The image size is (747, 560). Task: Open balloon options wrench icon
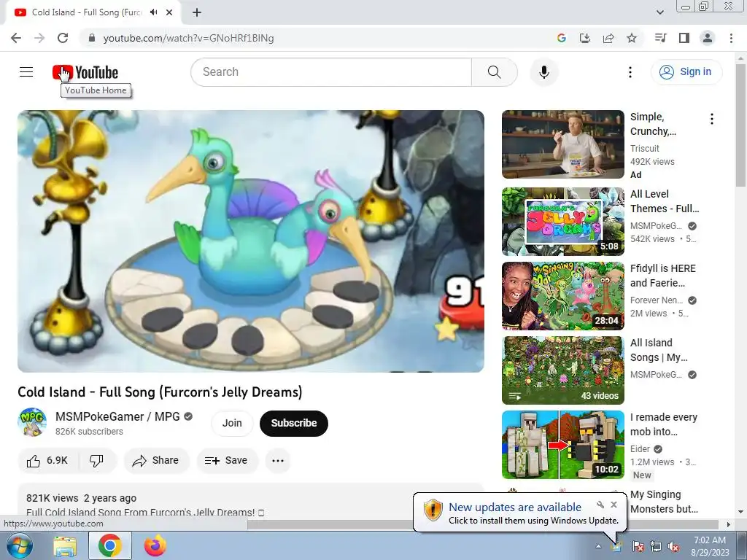(x=600, y=505)
